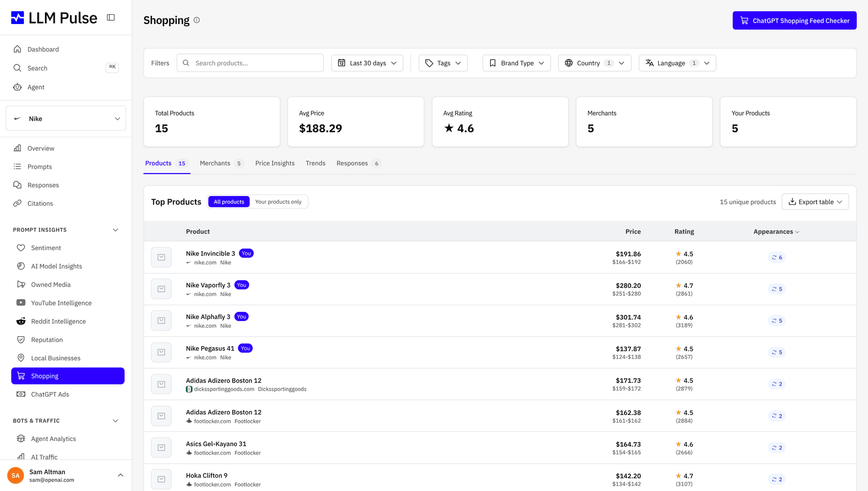868x491 pixels.
Task: Switch to the Price Insights tab
Action: coord(275,163)
